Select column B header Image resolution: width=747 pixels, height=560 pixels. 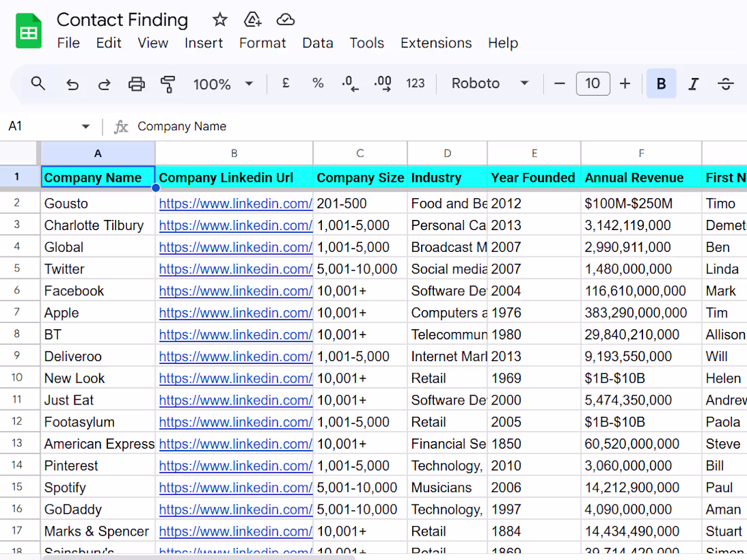click(234, 153)
